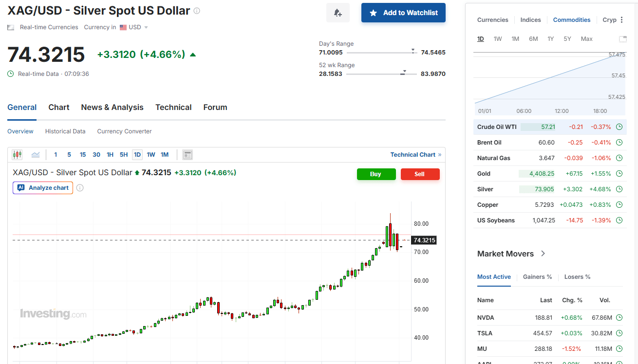Open the Technical Chart link
638x364 pixels.
416,155
